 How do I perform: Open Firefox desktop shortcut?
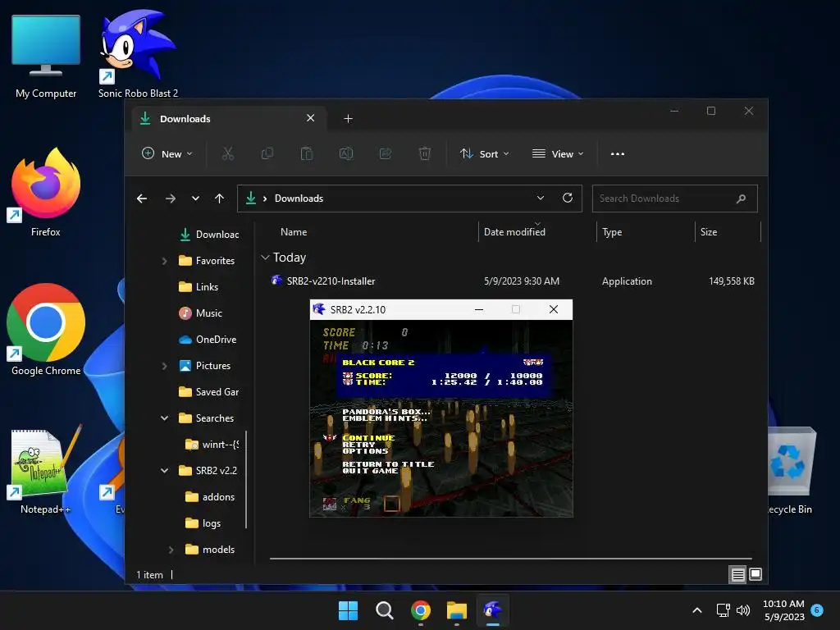(x=46, y=193)
